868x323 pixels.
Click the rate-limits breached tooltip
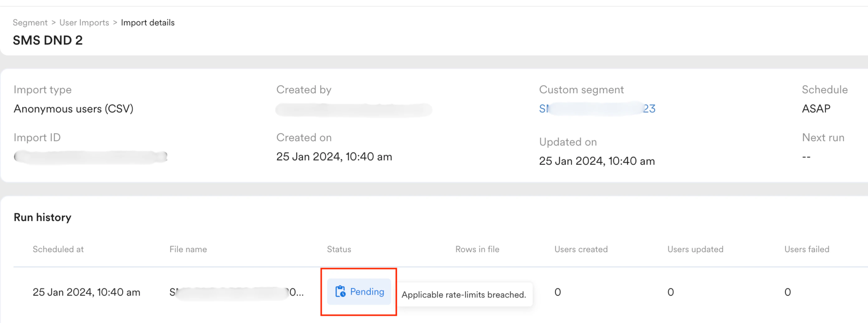point(464,294)
